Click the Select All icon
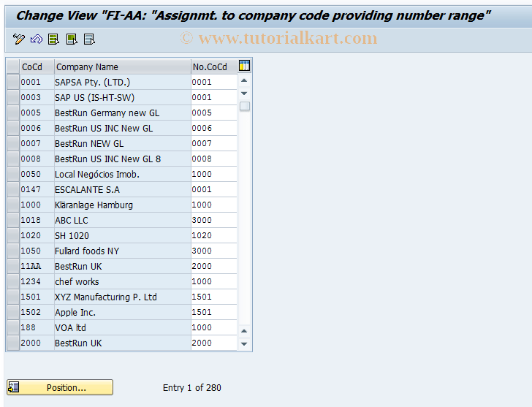 pos(53,39)
